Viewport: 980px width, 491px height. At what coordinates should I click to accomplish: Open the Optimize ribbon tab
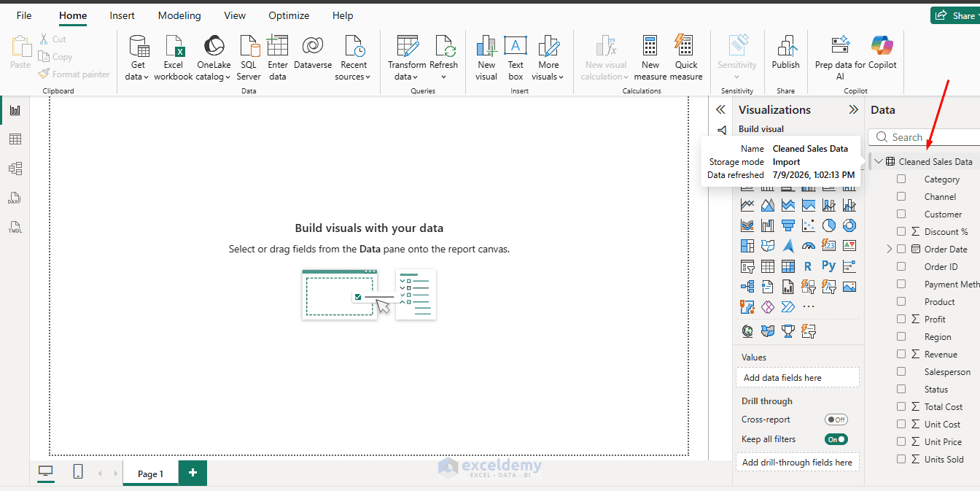pos(289,15)
